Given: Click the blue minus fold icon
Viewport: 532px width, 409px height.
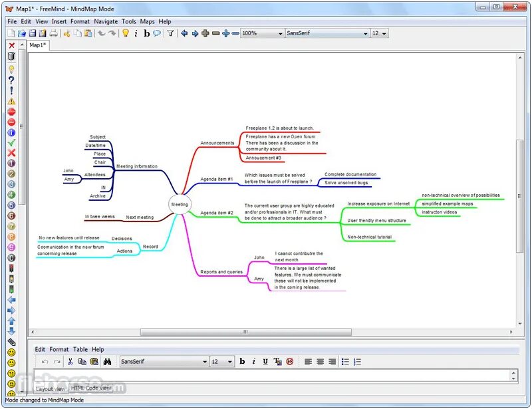Looking at the screenshot, I should pos(235,33).
